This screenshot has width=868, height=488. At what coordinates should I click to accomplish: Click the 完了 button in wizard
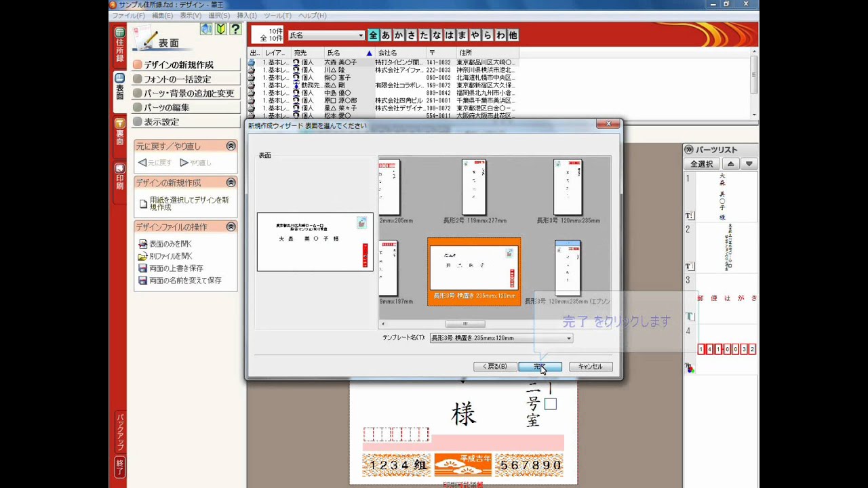(x=540, y=367)
